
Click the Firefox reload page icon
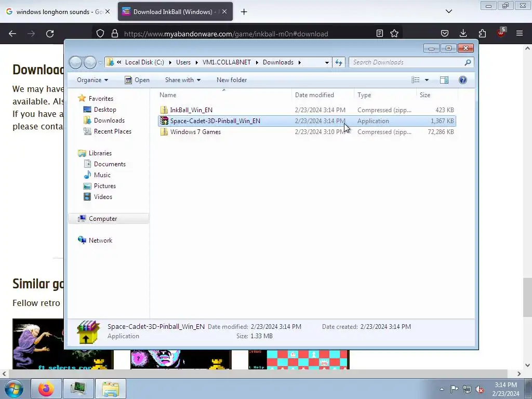coord(50,34)
